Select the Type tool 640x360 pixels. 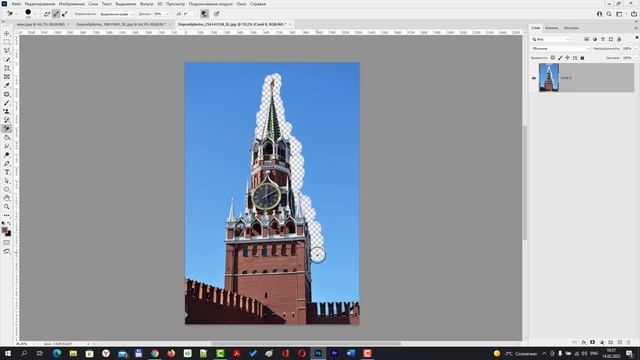[x=7, y=172]
